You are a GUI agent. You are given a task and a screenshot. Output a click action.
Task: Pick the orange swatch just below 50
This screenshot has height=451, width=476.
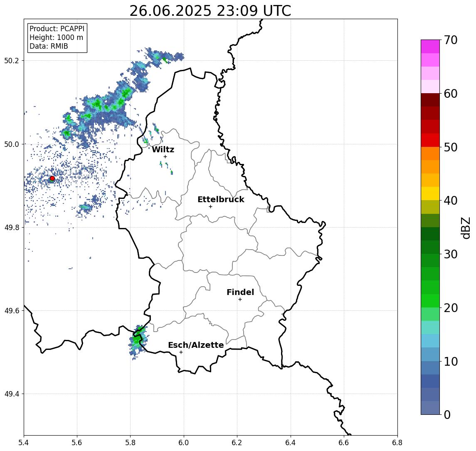pos(430,154)
